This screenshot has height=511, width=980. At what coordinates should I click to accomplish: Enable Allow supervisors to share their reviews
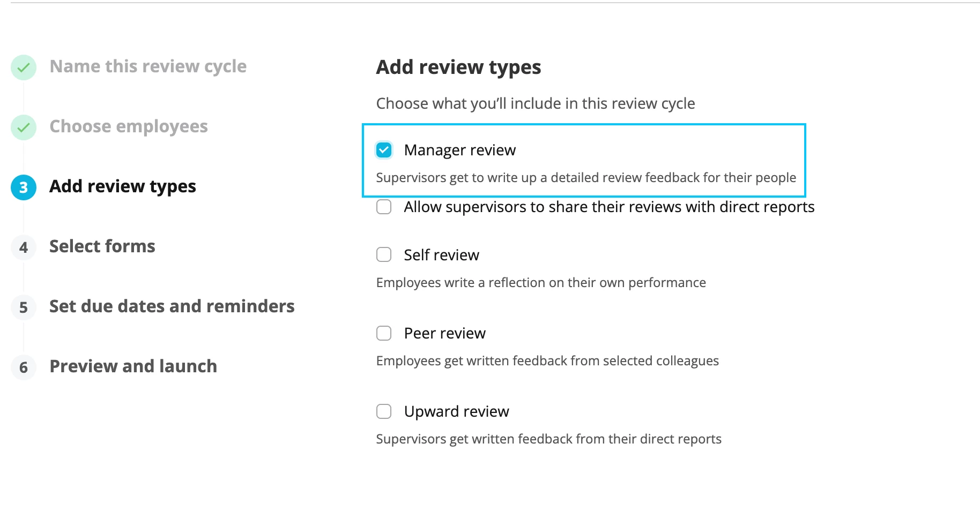pos(384,207)
